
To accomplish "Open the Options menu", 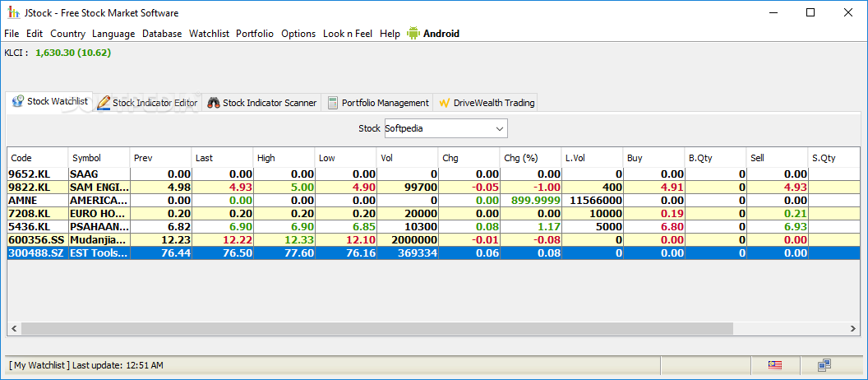I will pos(298,34).
